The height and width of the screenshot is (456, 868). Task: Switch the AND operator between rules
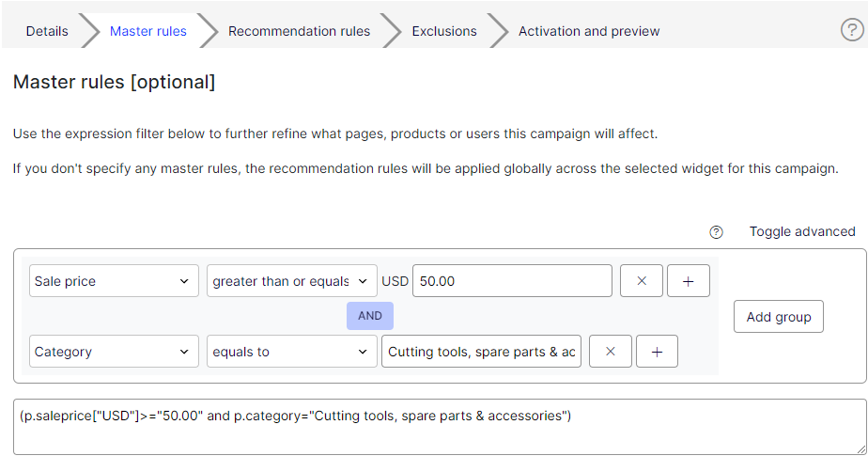coord(370,316)
